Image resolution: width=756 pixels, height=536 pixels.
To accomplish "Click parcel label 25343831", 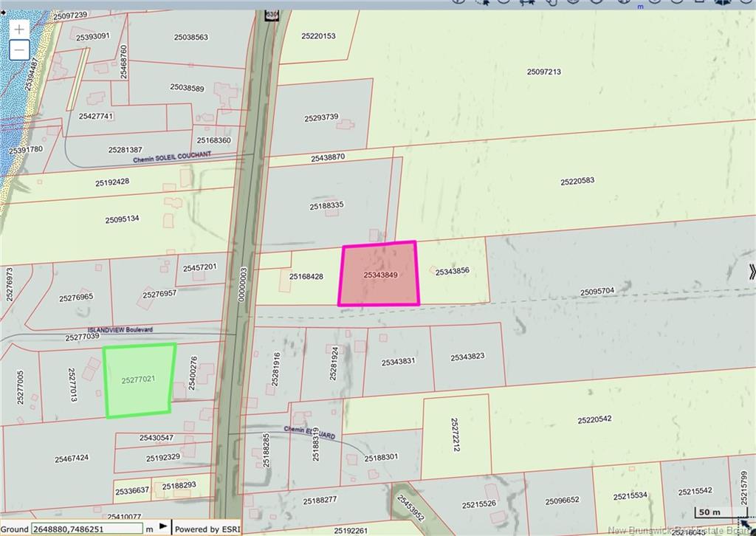I will pyautogui.click(x=398, y=362).
